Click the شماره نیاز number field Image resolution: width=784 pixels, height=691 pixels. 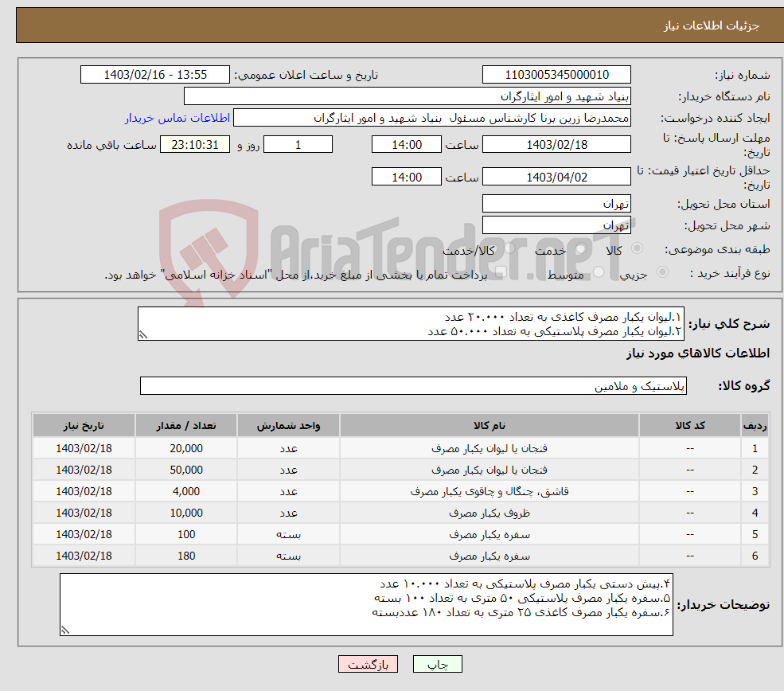(x=556, y=75)
